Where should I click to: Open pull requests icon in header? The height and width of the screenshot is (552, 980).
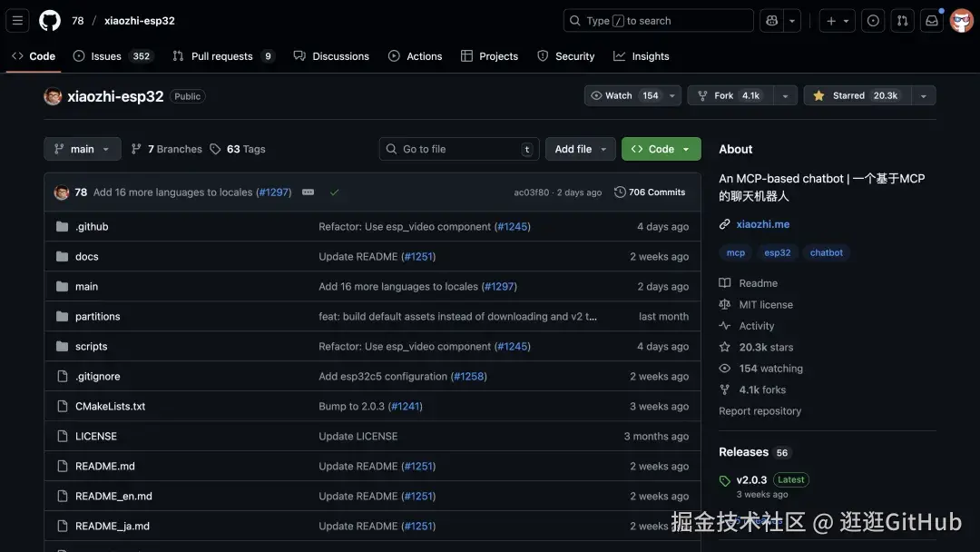coord(903,21)
